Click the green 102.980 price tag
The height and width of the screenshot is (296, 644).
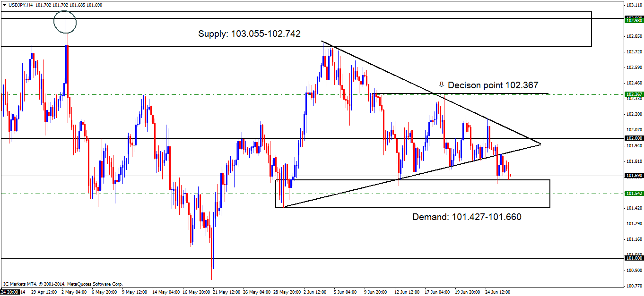point(634,20)
